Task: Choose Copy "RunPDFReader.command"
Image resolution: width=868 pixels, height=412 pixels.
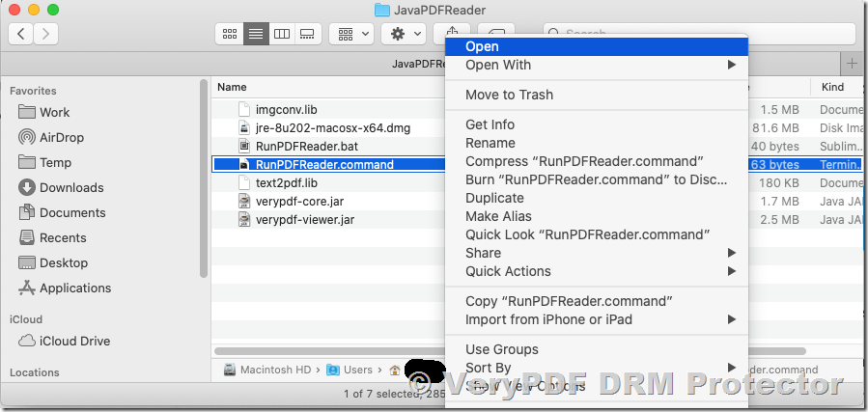Action: tap(597, 301)
